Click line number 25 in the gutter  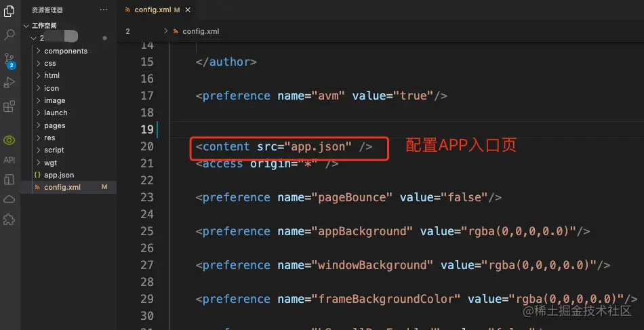click(x=147, y=231)
